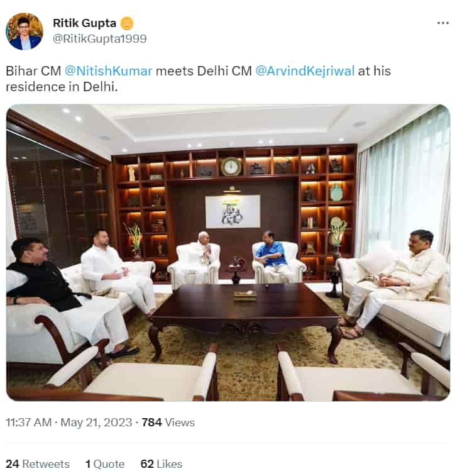Image resolution: width=462 pixels, height=476 pixels.
Task: Click the wall clock in the photo
Action: (231, 167)
